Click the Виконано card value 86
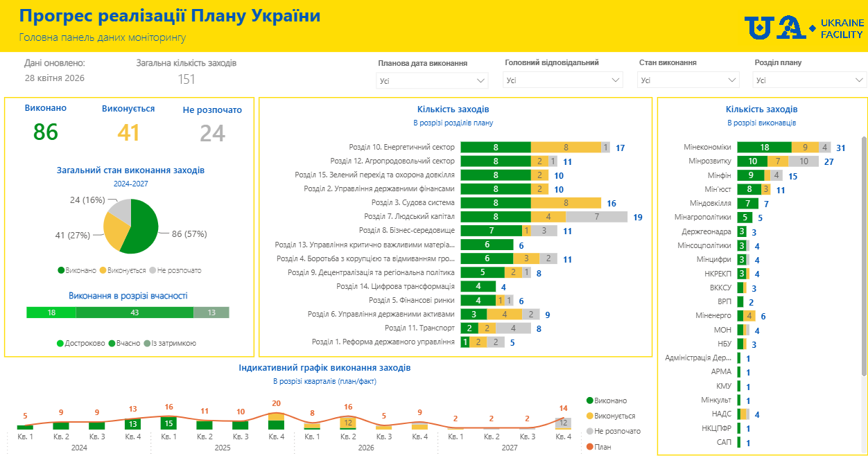868x458 pixels. tap(46, 132)
